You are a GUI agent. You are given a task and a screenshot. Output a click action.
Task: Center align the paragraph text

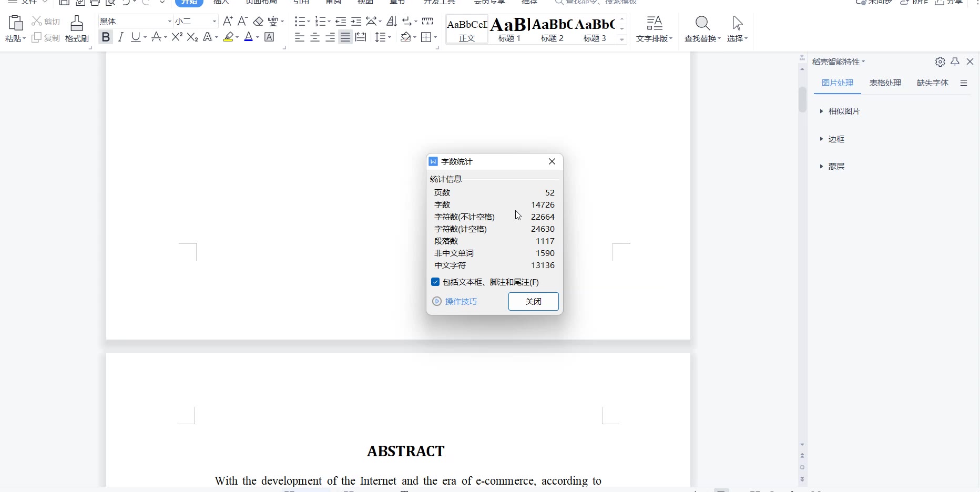pos(315,37)
